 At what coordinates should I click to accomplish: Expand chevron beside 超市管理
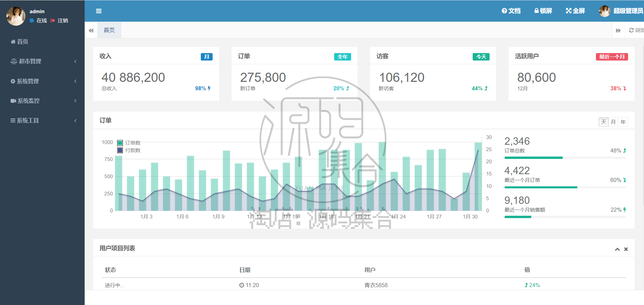[75, 61]
